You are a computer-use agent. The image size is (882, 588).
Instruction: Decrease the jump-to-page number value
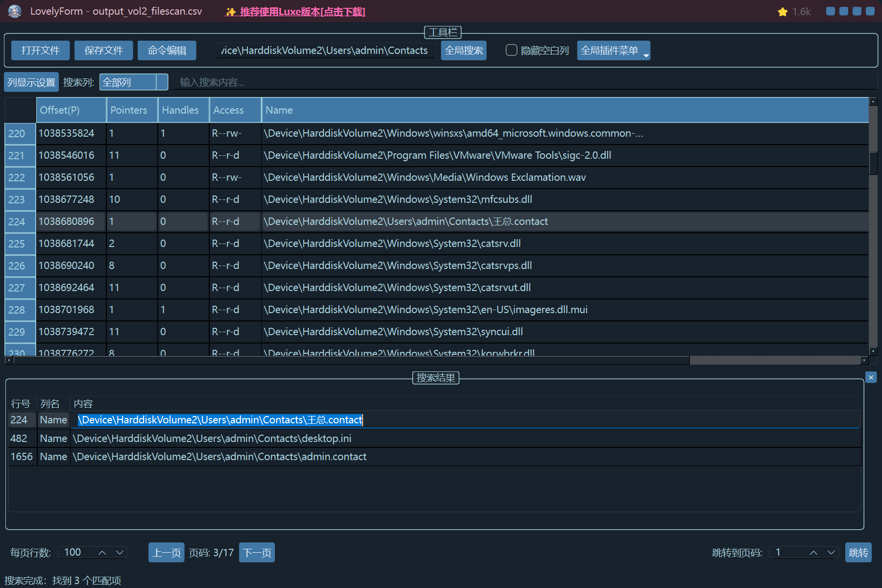(831, 553)
